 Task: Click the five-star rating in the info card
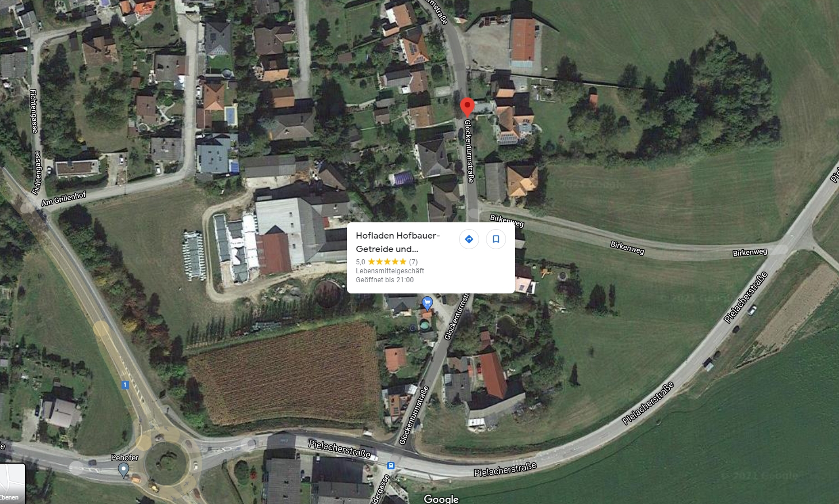coord(387,262)
